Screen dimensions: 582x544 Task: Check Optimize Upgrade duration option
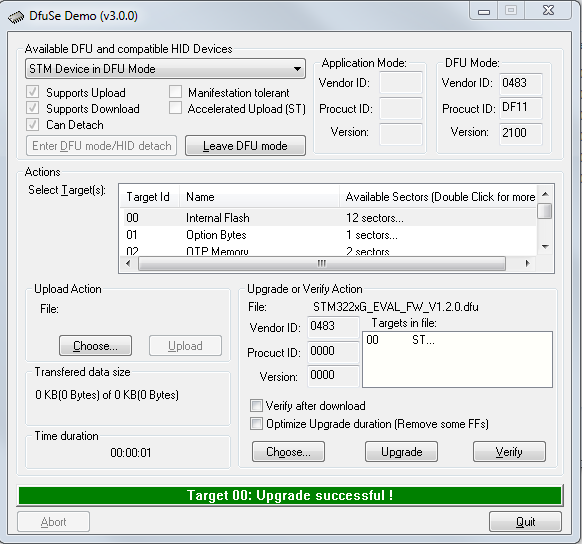pyautogui.click(x=256, y=423)
